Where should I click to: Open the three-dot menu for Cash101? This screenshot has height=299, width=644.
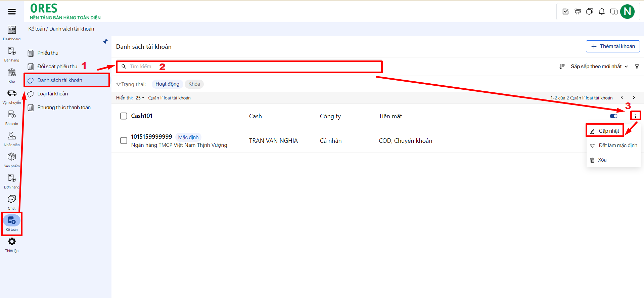[635, 116]
